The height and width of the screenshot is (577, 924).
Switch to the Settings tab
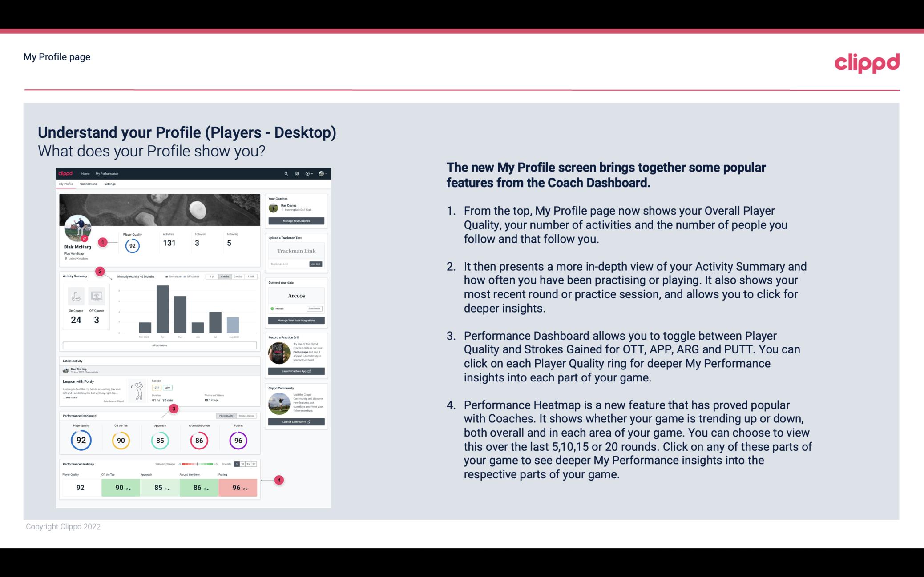(110, 184)
